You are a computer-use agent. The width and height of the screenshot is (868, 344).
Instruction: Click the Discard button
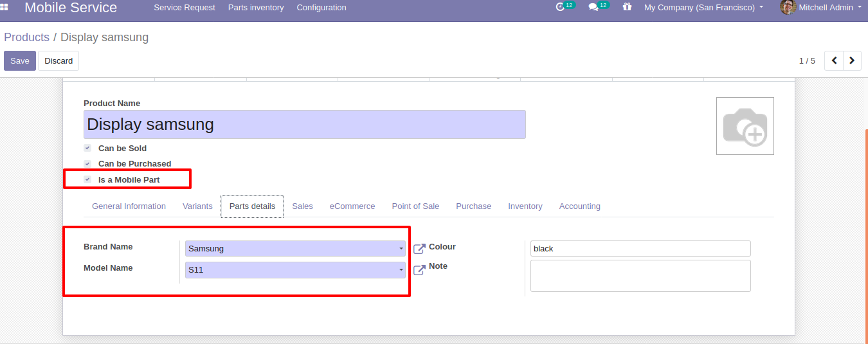click(59, 60)
